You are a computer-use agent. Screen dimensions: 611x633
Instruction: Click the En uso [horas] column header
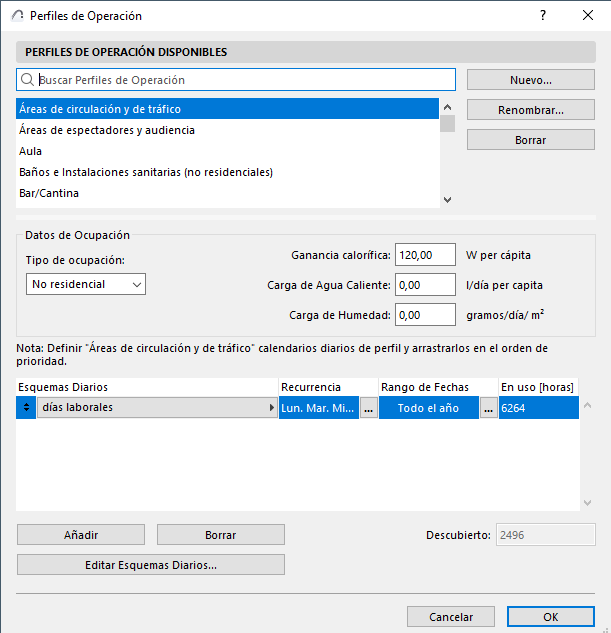(x=538, y=387)
